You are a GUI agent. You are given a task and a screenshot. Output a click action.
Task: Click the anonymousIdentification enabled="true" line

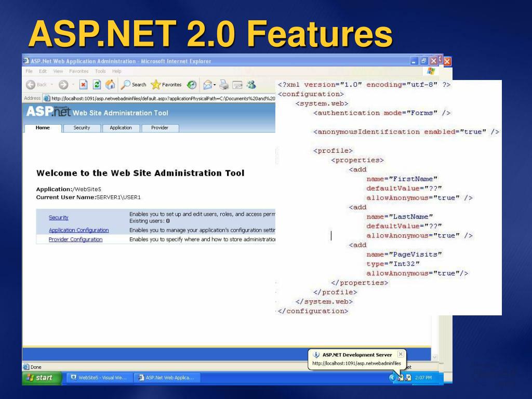click(x=406, y=132)
